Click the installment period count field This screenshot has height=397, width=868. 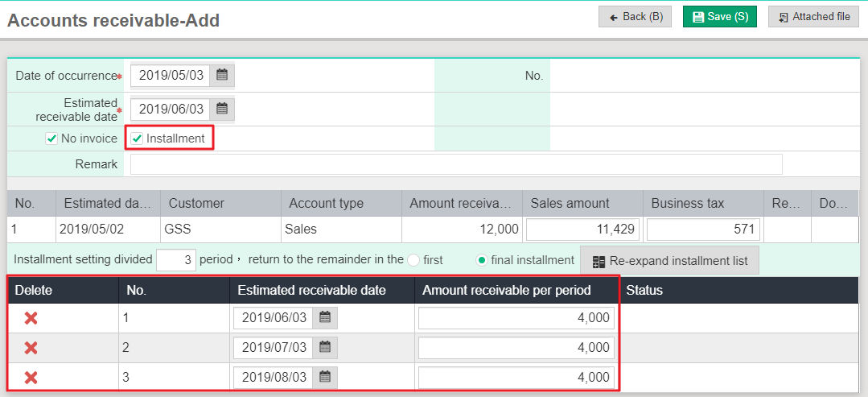(176, 260)
